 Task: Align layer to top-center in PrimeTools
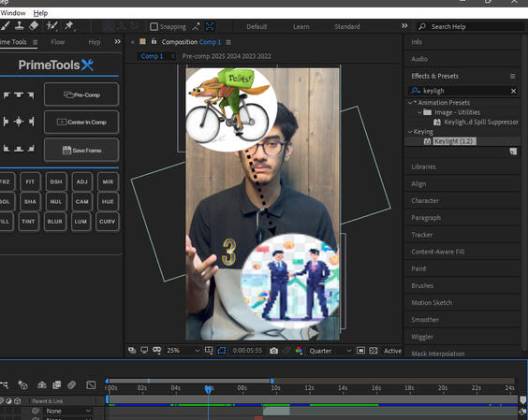point(19,95)
